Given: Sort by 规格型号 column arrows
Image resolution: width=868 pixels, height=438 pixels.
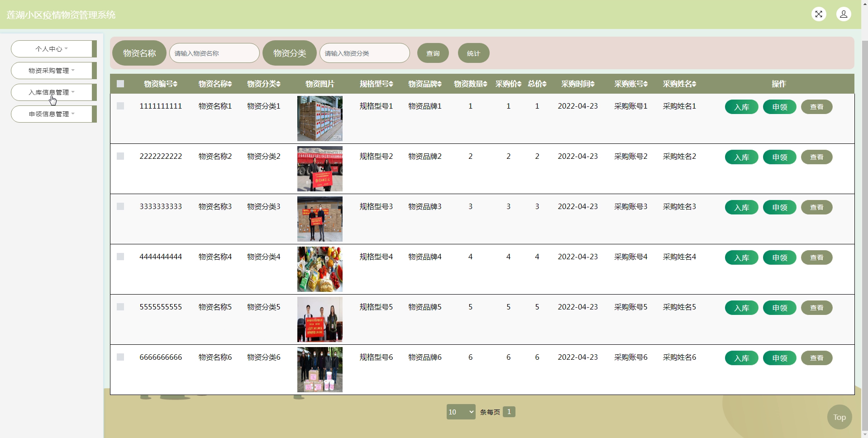Looking at the screenshot, I should 391,84.
